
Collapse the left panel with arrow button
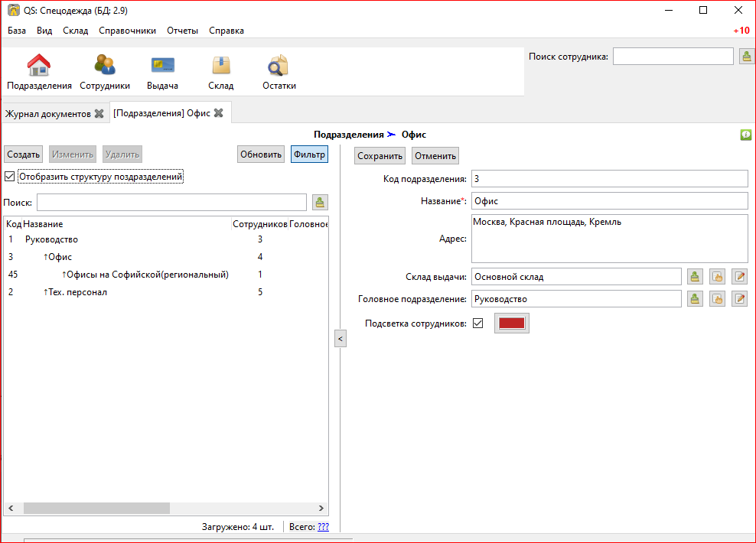(x=341, y=338)
